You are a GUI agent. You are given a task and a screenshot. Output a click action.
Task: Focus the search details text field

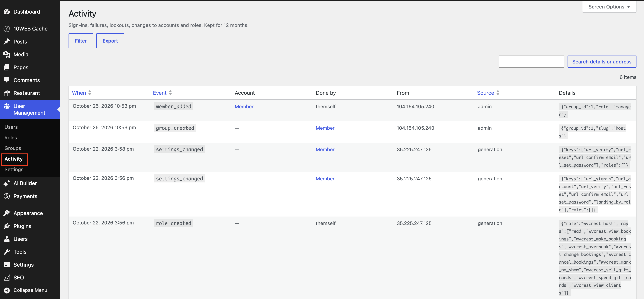tap(531, 62)
